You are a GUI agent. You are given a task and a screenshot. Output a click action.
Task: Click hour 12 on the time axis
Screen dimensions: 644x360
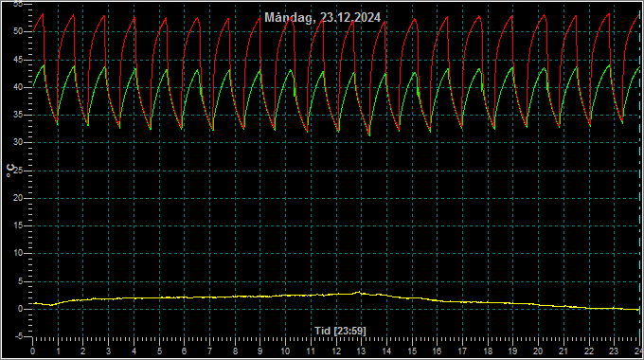336,351
